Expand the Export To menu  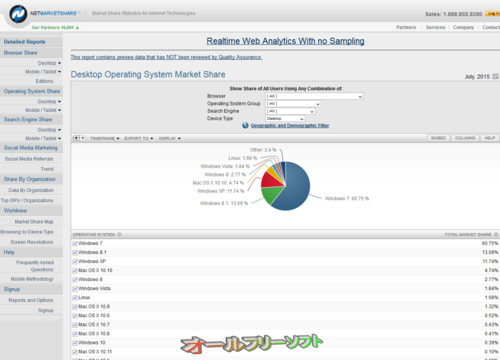coord(139,138)
